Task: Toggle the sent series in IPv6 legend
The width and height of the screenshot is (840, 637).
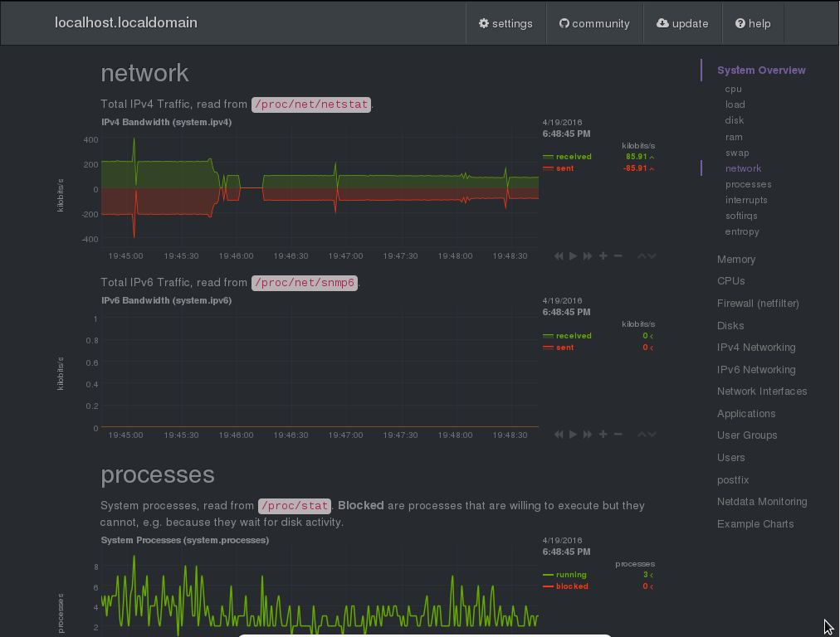Action: coord(564,348)
